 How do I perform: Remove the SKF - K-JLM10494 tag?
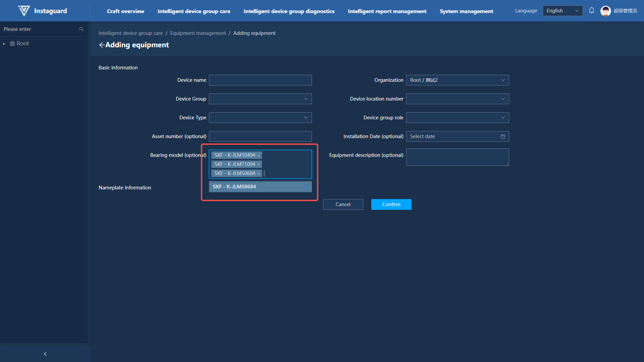click(x=259, y=156)
